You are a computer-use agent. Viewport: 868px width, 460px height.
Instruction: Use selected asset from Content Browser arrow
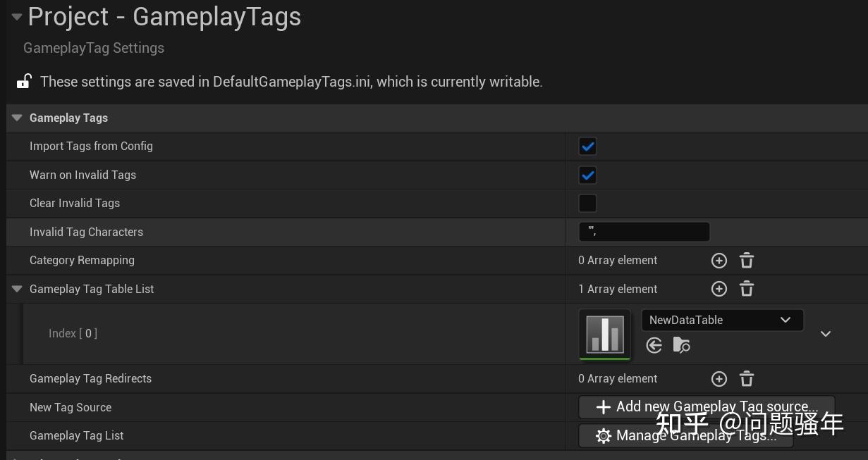tap(654, 344)
